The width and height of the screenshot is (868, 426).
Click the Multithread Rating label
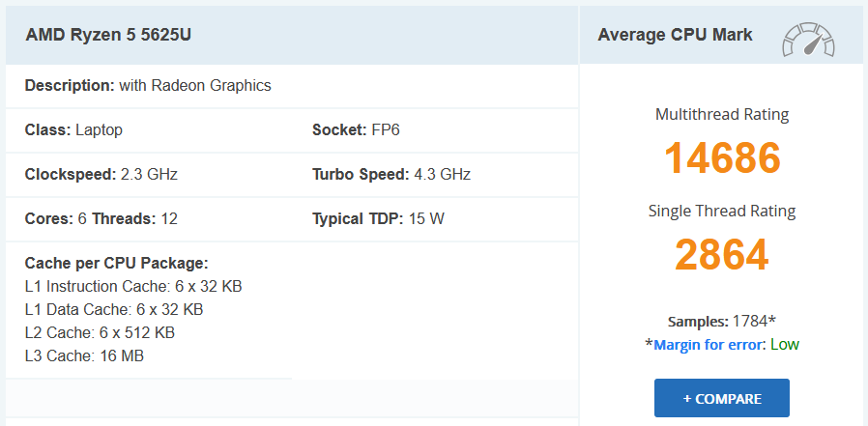coord(722,115)
